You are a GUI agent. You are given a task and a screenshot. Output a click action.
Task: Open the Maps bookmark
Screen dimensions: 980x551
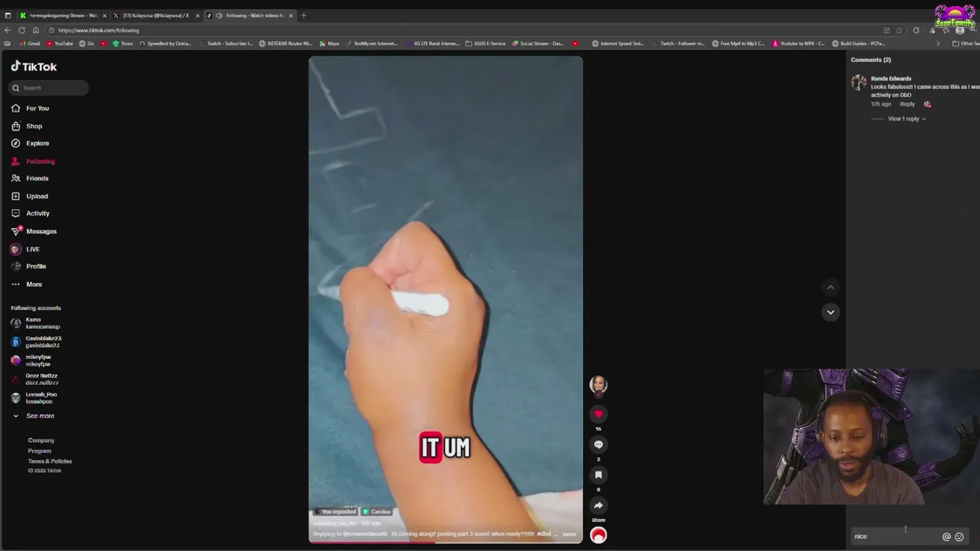click(x=330, y=44)
